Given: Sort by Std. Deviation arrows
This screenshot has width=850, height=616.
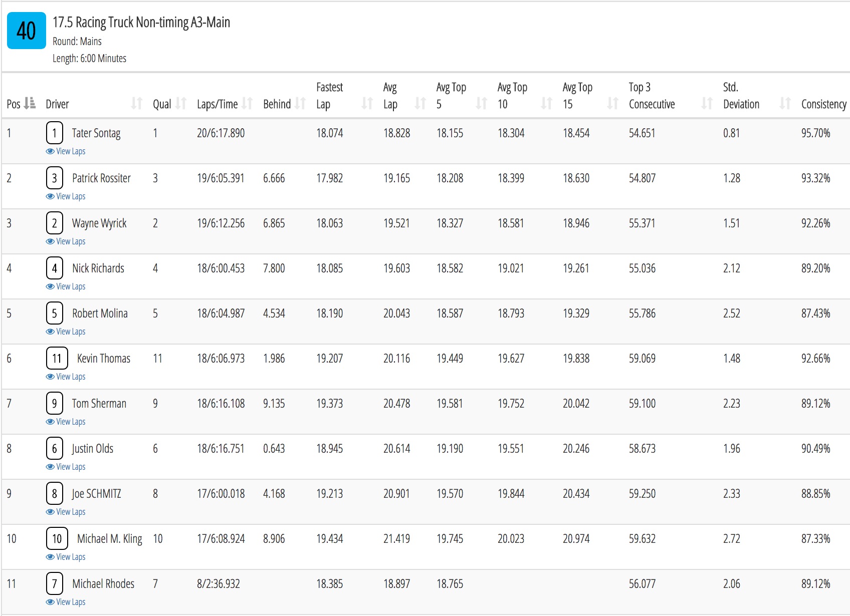Looking at the screenshot, I should [x=785, y=103].
